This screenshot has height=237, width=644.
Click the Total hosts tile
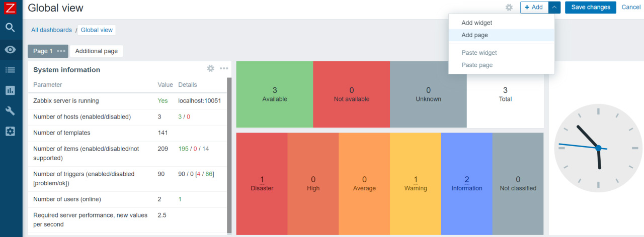tap(506, 94)
